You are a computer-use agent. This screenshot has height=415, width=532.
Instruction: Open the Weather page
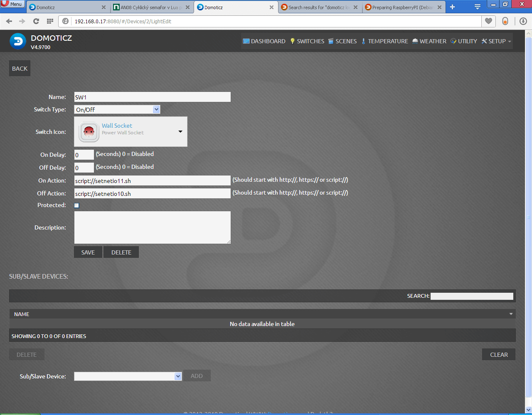click(429, 41)
